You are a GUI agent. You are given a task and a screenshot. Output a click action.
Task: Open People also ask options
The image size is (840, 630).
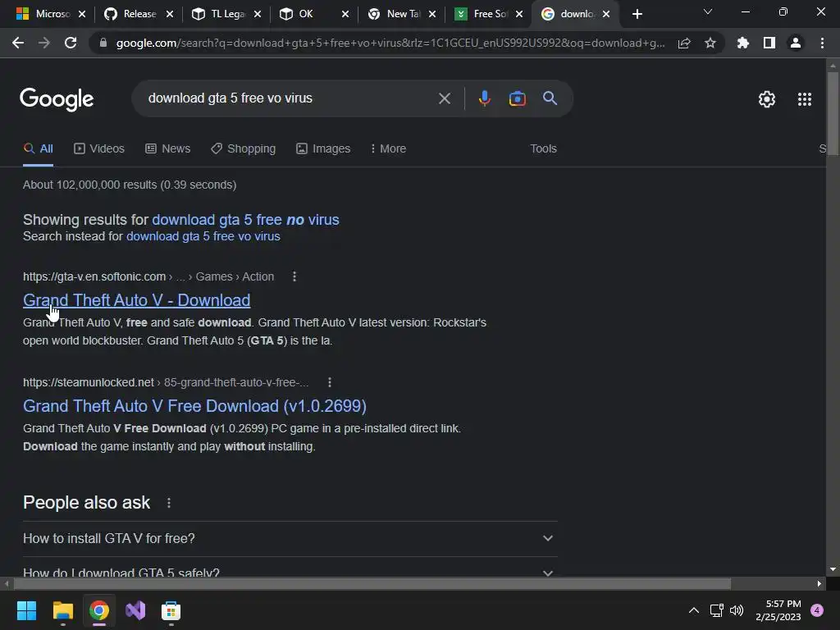click(169, 503)
